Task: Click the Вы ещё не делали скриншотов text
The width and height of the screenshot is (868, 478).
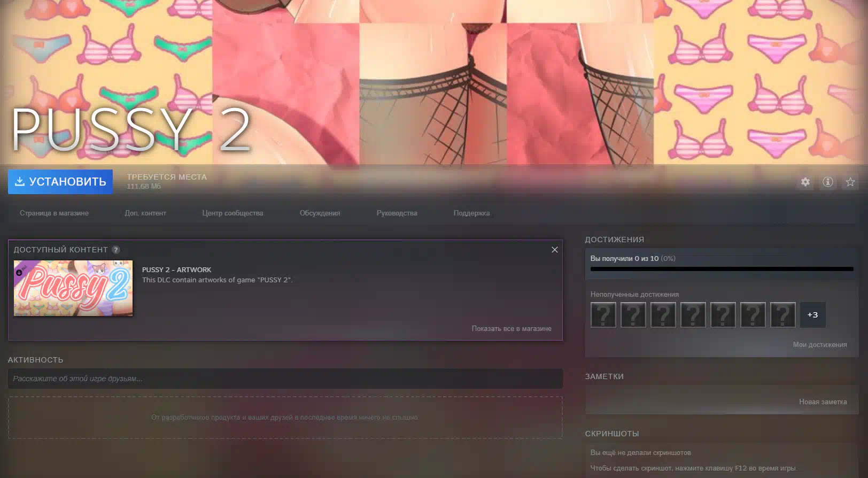Action: click(x=640, y=452)
